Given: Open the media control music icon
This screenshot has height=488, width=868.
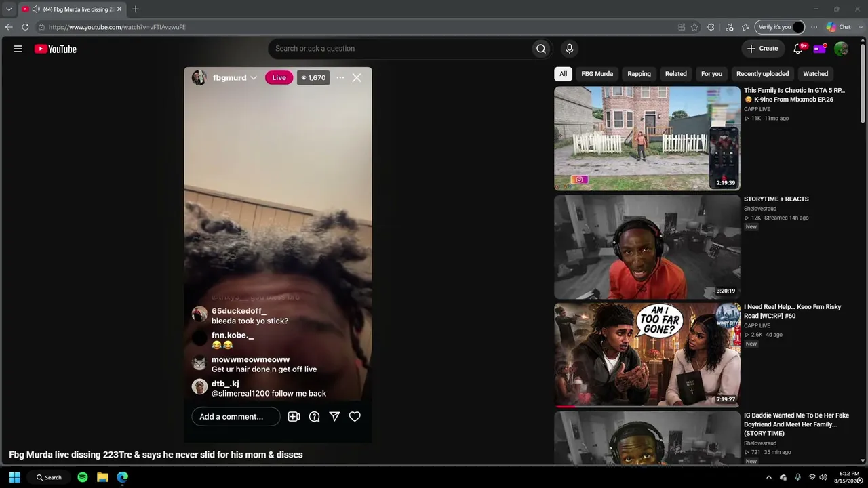Looking at the screenshot, I should pyautogui.click(x=730, y=27).
